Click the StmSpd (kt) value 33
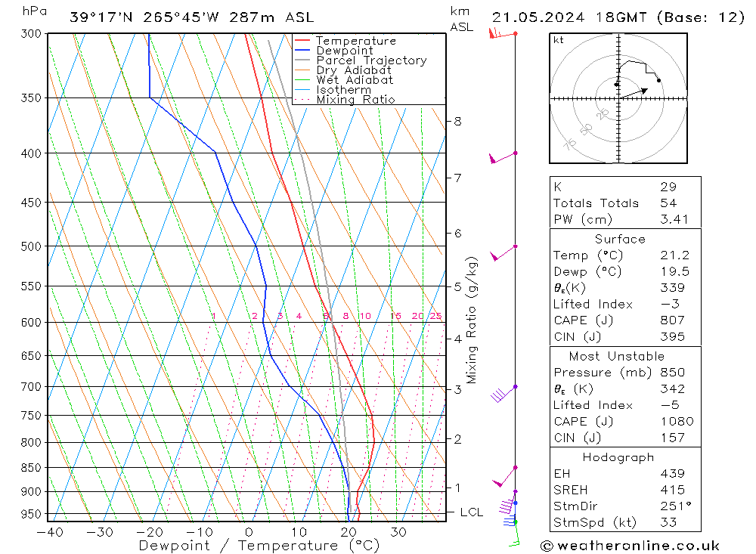 click(x=668, y=523)
